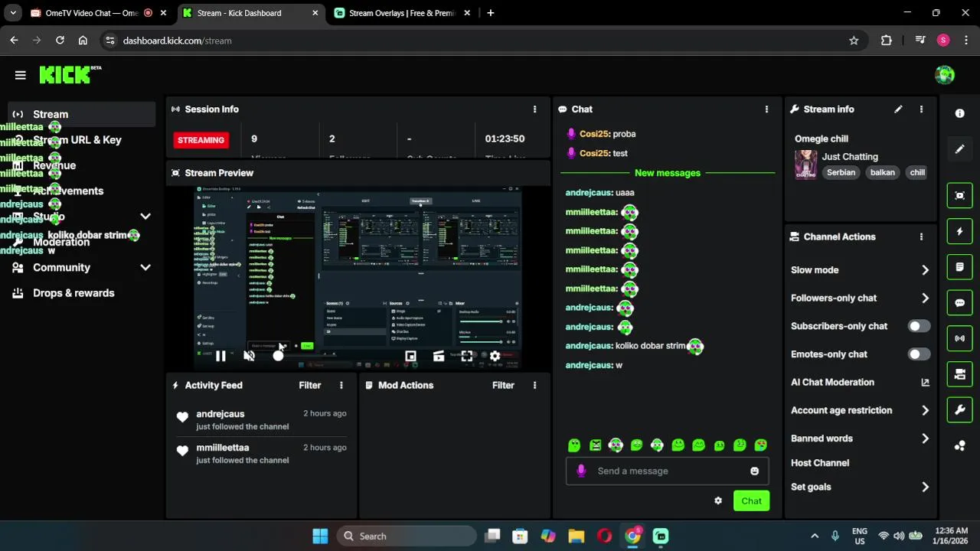980x551 pixels.
Task: Open Activity Feed three-dot menu
Action: tap(341, 386)
